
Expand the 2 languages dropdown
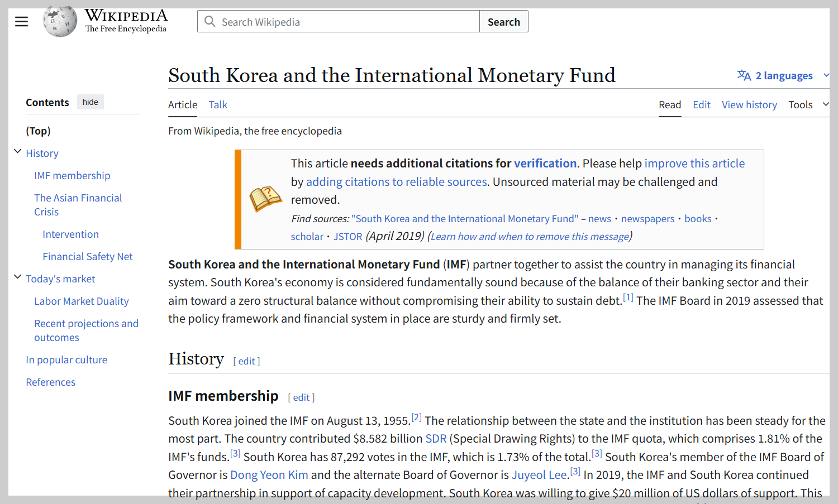[826, 75]
